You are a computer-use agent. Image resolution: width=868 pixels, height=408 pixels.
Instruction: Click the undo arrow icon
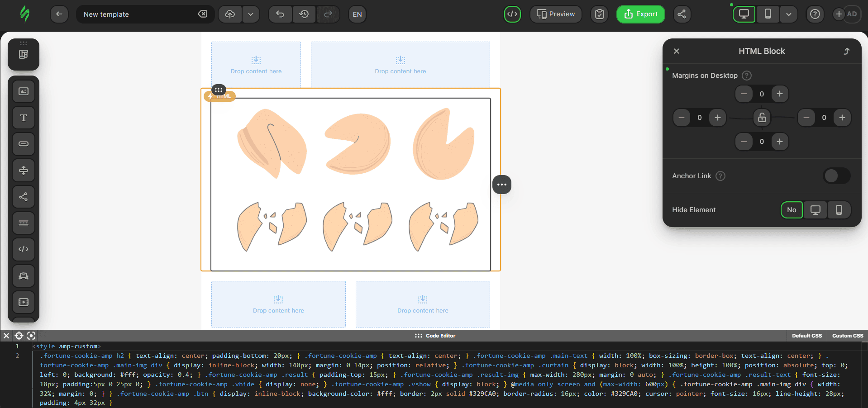tap(280, 14)
